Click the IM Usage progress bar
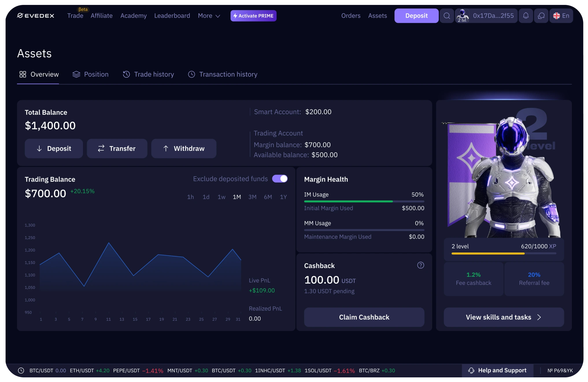 pos(364,201)
